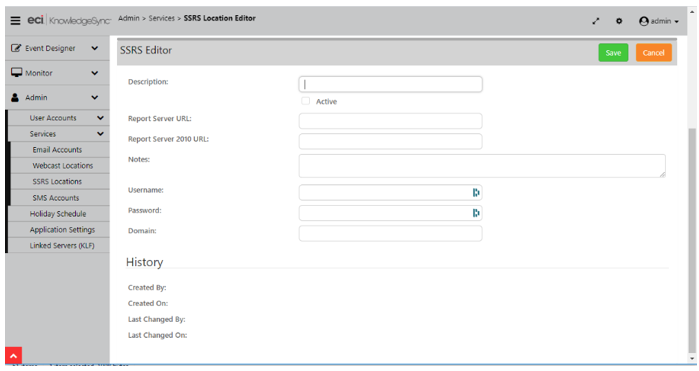Open the settings gear icon
Image resolution: width=699 pixels, height=371 pixels.
(619, 21)
